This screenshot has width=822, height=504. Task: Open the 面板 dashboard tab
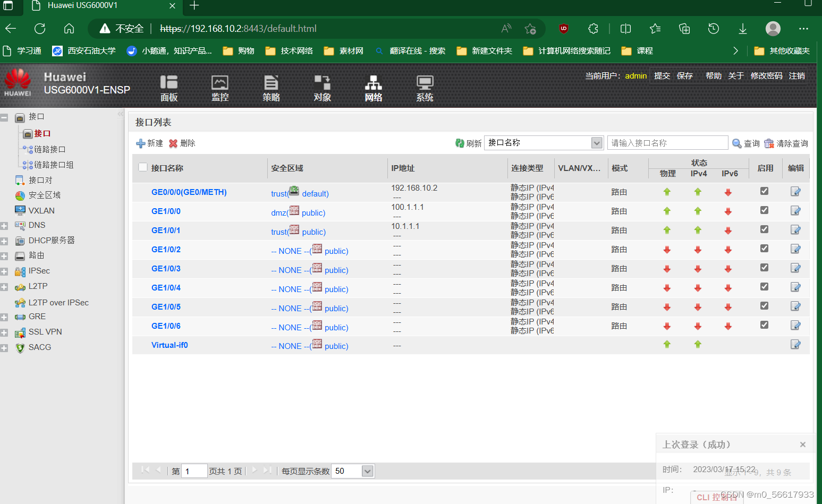click(169, 89)
